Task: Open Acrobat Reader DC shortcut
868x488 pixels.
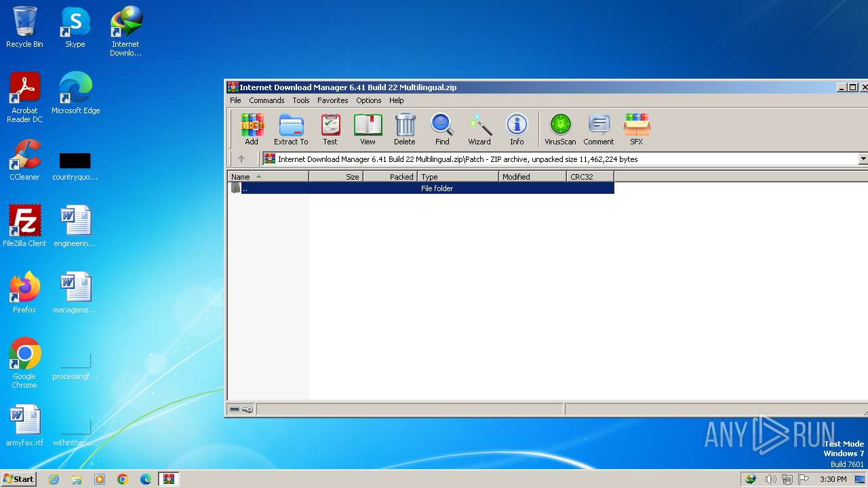Action: 24,98
